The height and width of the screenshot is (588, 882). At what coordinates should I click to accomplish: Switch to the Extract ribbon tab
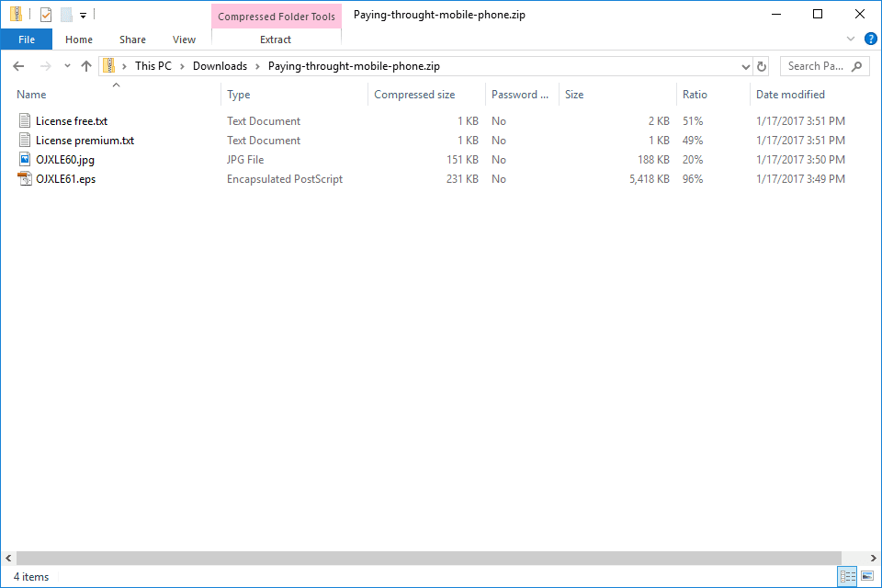click(x=276, y=40)
